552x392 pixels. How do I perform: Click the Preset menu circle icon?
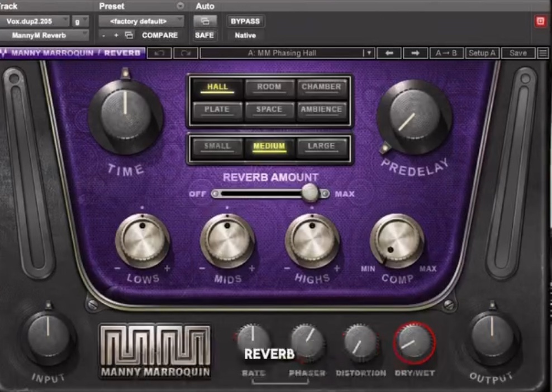pos(180,6)
